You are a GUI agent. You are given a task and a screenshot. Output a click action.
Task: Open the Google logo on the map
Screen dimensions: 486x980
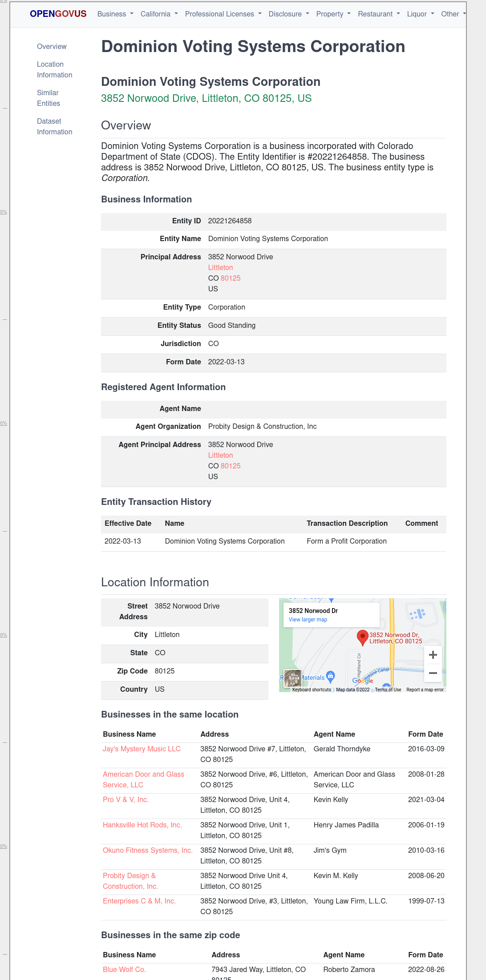(x=363, y=681)
